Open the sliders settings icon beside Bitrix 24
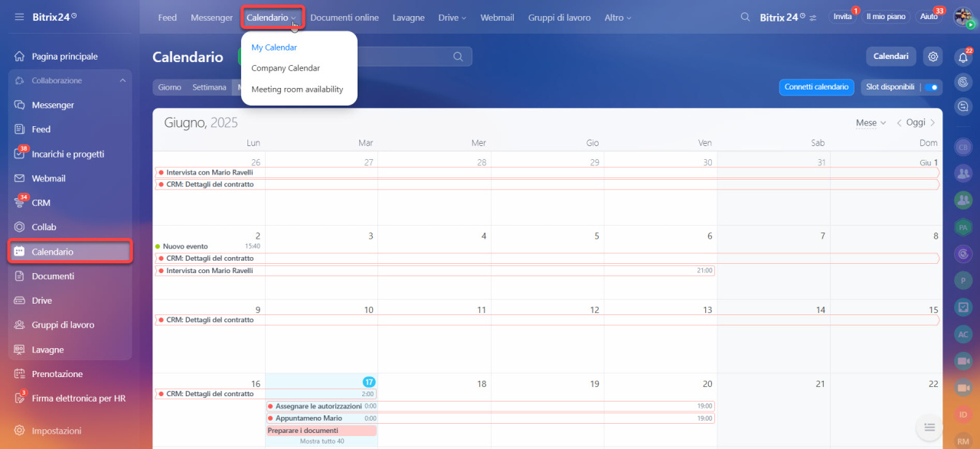This screenshot has height=449, width=980. pos(812,18)
